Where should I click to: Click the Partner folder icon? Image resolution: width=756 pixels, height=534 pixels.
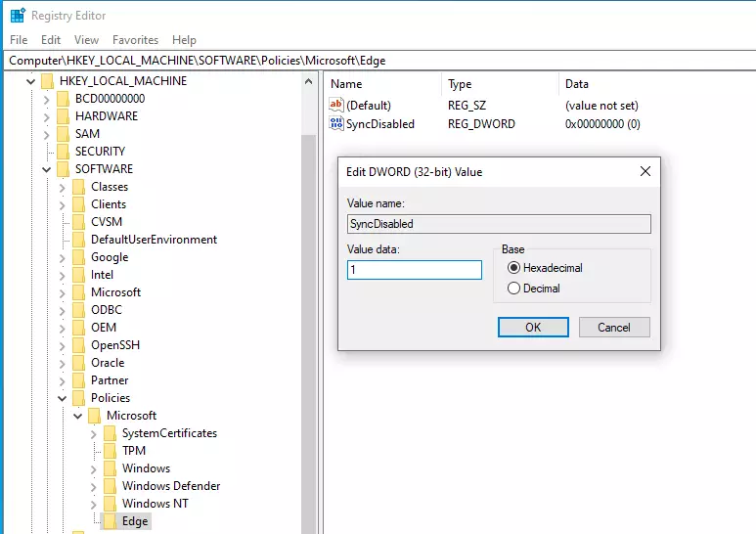coord(78,380)
